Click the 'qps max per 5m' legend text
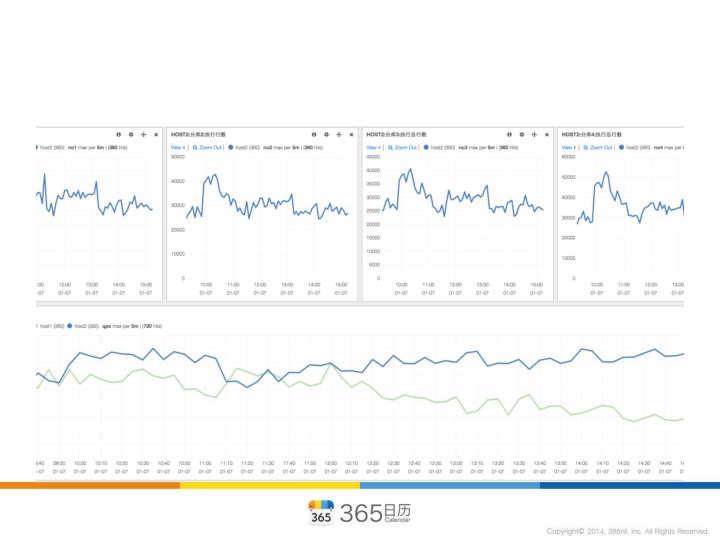The width and height of the screenshot is (720, 540). [x=120, y=326]
